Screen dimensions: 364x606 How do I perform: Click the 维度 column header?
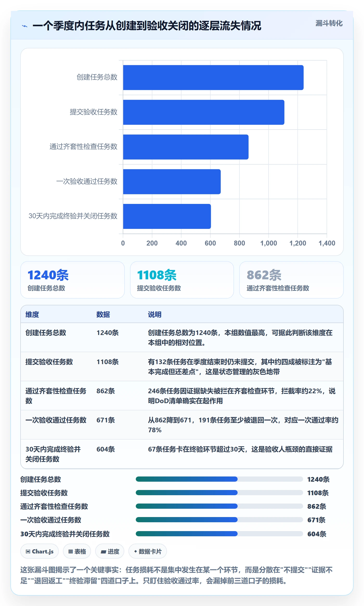pyautogui.click(x=32, y=314)
